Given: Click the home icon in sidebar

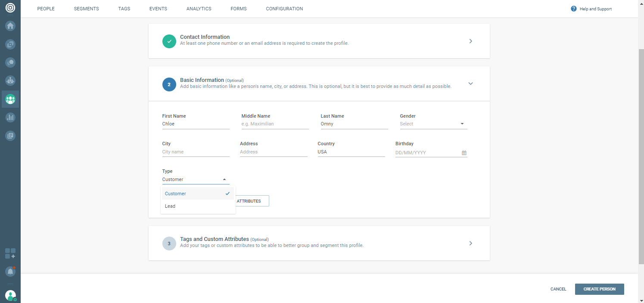Looking at the screenshot, I should point(10,26).
